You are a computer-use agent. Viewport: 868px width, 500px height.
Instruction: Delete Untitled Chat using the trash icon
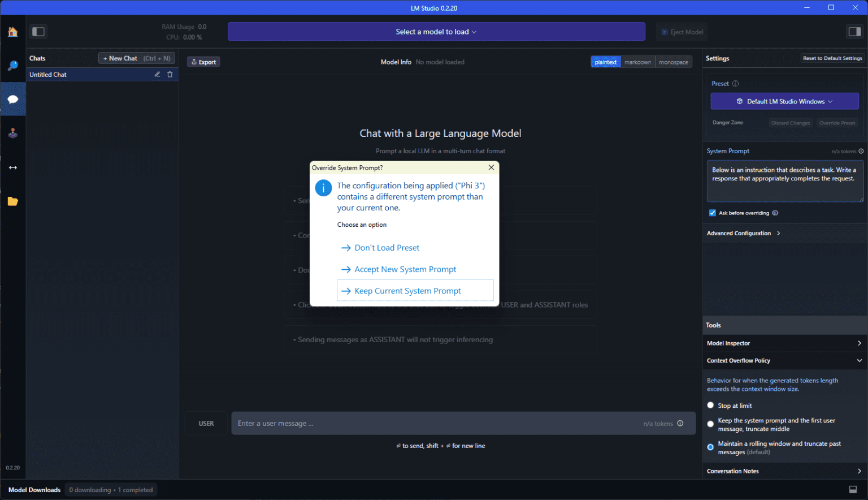pyautogui.click(x=170, y=74)
